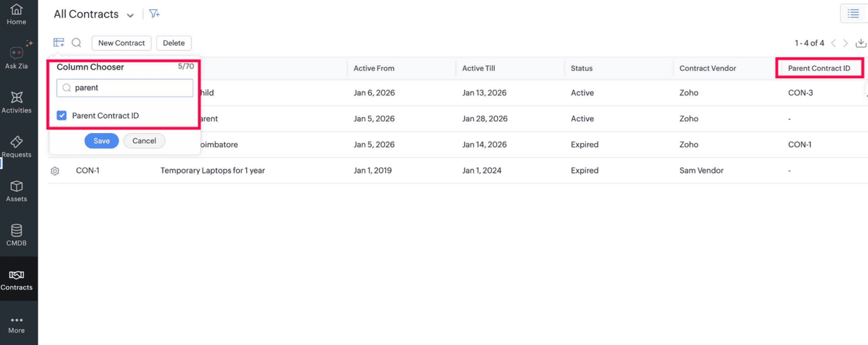Uncheck the Parent Contract ID checkbox
This screenshot has width=868, height=345.
pos(62,116)
